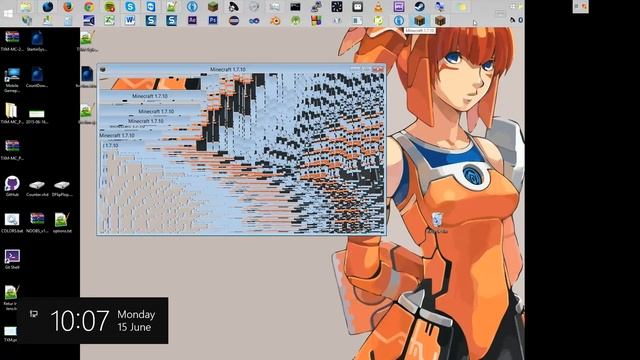Click the Minecraft window's title bar icon
The width and height of the screenshot is (640, 360).
click(103, 69)
